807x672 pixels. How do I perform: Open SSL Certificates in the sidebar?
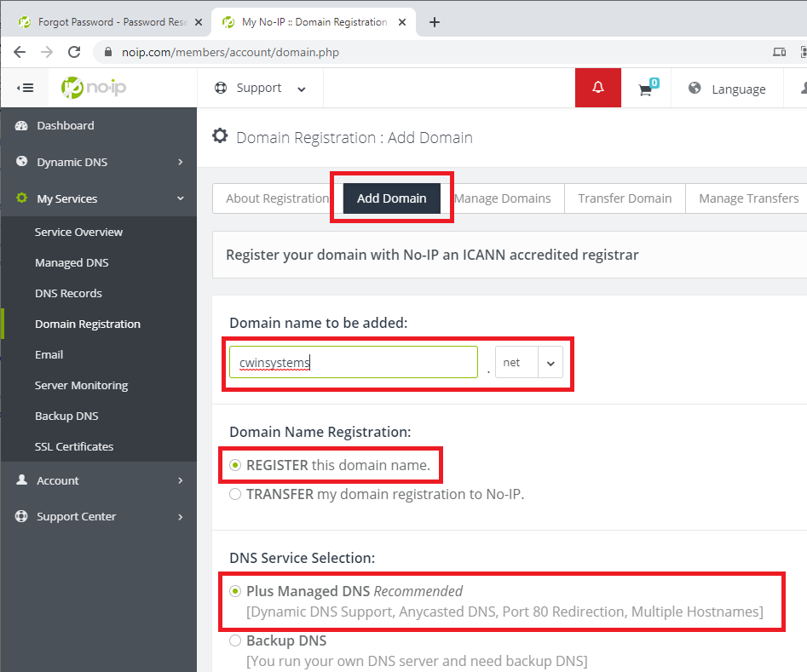74,446
